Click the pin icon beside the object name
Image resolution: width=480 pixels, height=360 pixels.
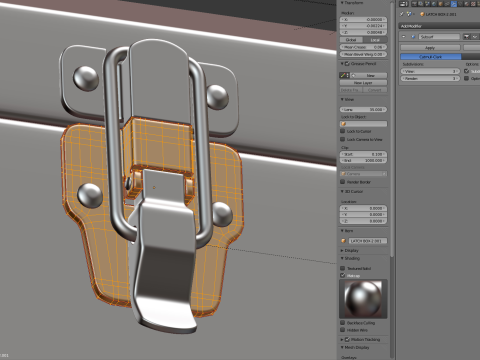[x=402, y=14]
